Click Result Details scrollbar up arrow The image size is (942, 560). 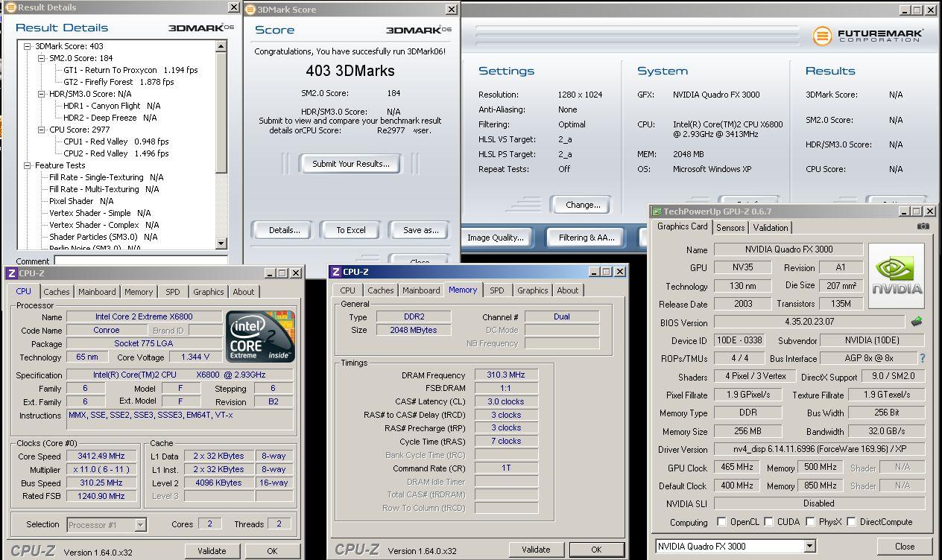(221, 46)
